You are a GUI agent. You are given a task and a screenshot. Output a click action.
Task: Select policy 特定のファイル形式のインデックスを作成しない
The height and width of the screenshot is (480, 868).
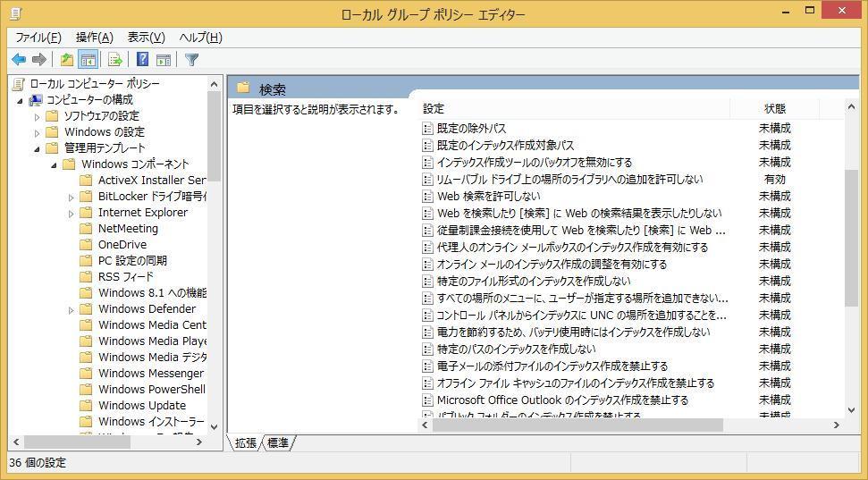pos(534,281)
